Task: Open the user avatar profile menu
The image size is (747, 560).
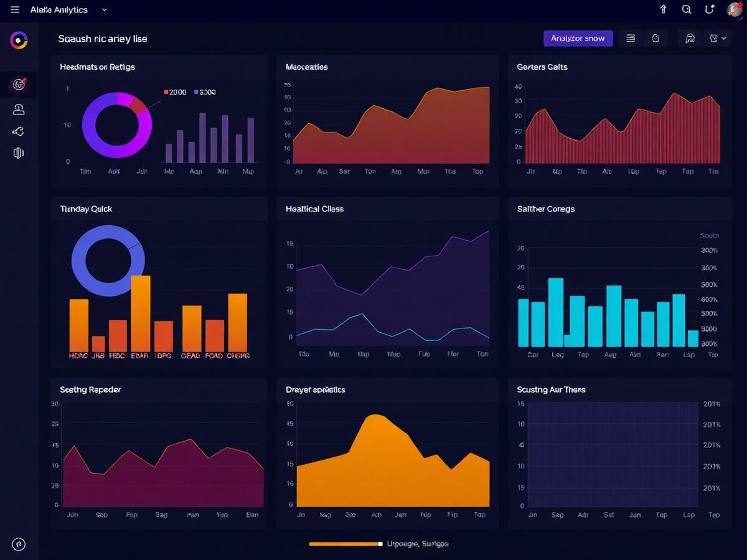Action: coord(735,9)
